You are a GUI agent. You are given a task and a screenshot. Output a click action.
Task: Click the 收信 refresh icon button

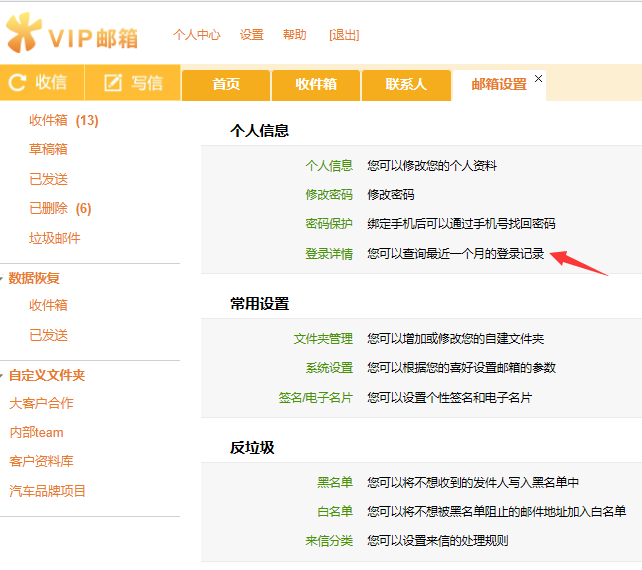tap(17, 83)
